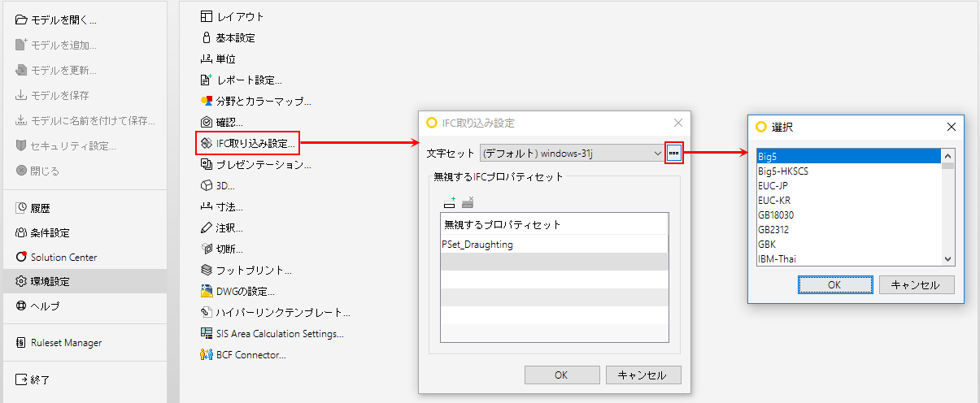Click OK in IFC取り込み設定 dialog
The height and width of the screenshot is (403, 980).
[561, 375]
